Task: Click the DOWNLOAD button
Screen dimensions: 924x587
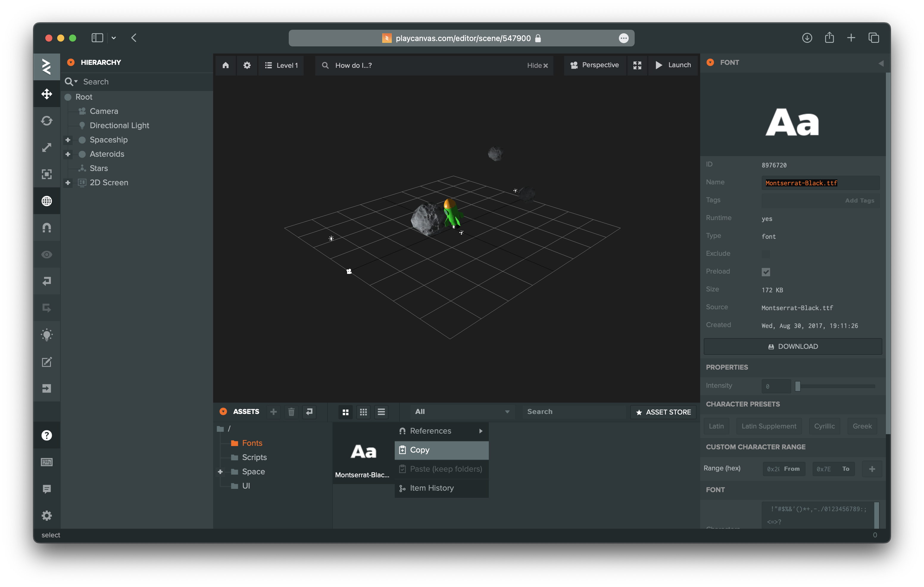Action: 792,346
